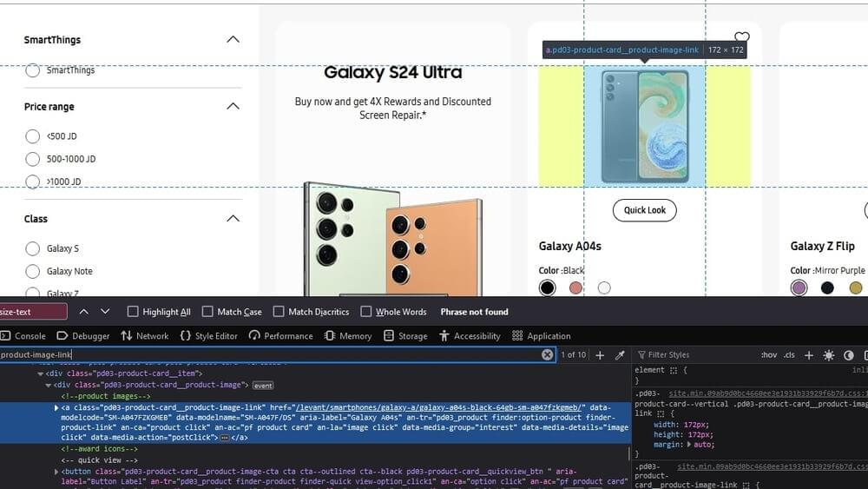Toggle dark color scheme simulation
This screenshot has height=489, width=868.
[849, 355]
